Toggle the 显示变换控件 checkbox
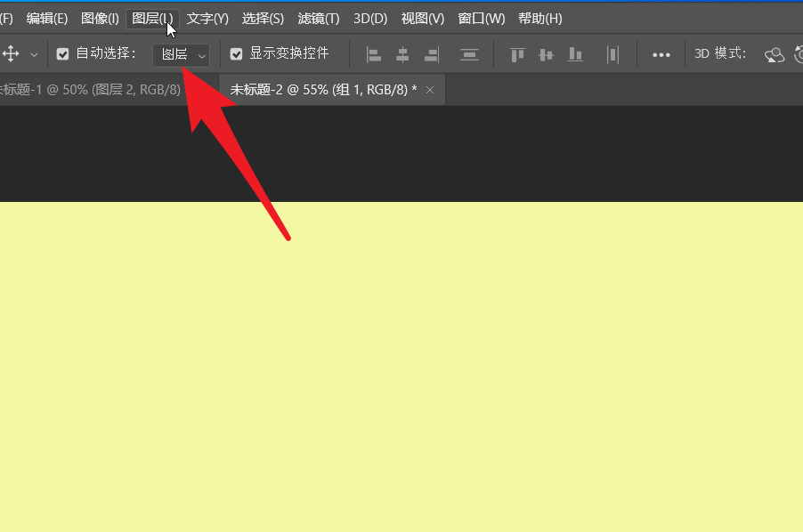The image size is (803, 532). 236,54
